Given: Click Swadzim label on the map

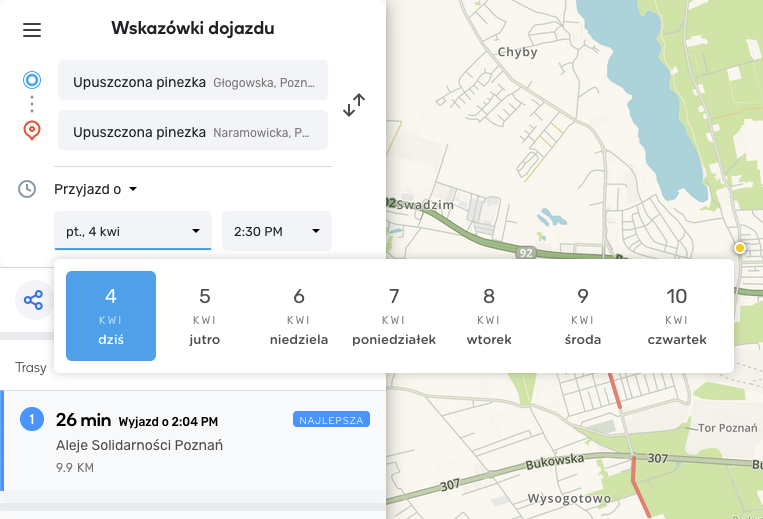Looking at the screenshot, I should 425,205.
